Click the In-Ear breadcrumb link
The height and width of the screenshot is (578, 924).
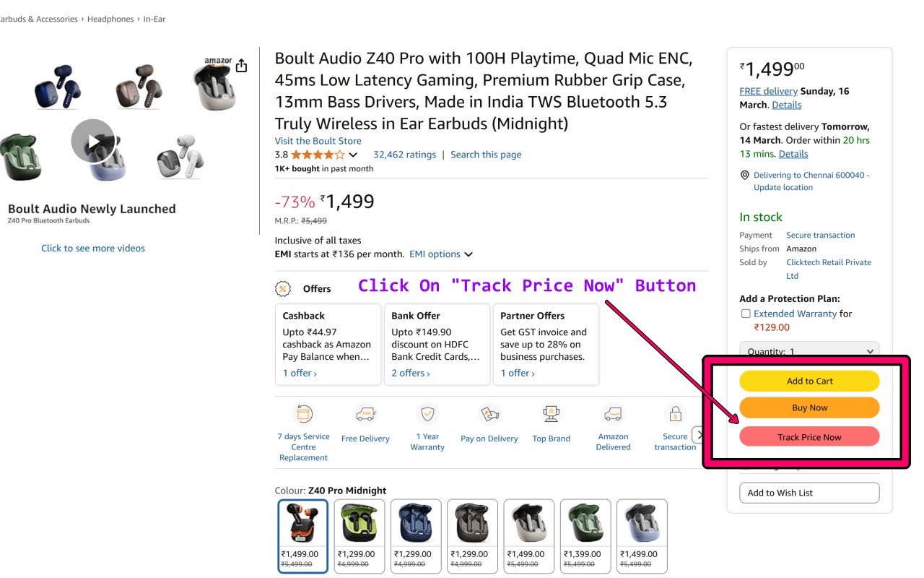pyautogui.click(x=154, y=19)
